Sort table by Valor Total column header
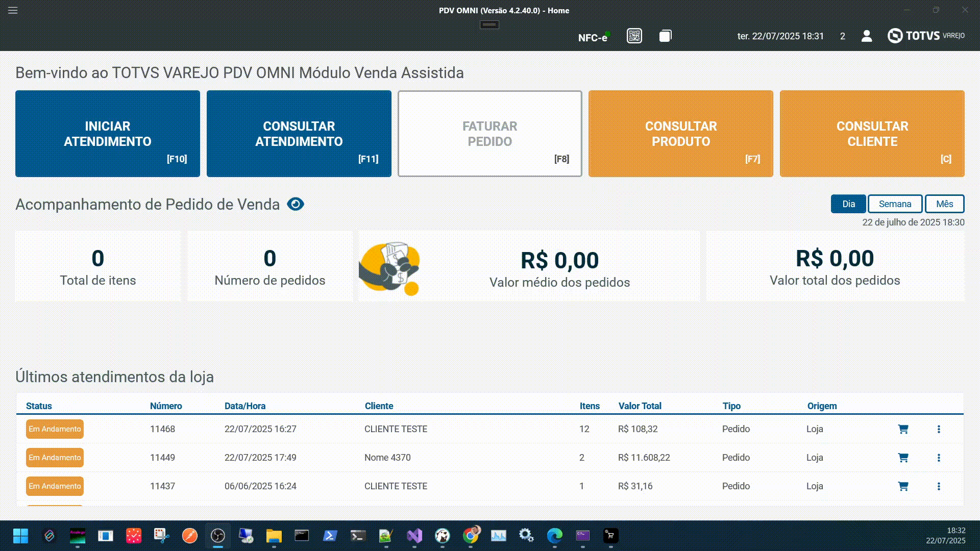The height and width of the screenshot is (551, 980). pos(640,406)
